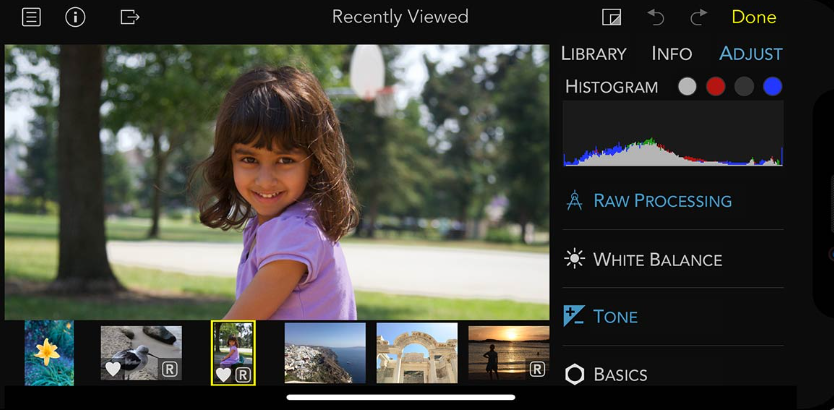Tap the White Balance sun icon
This screenshot has width=834, height=410.
574,259
